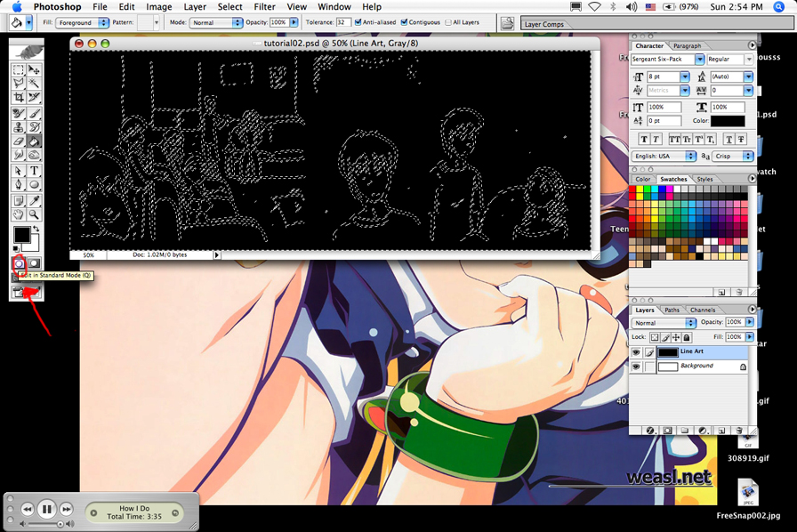The width and height of the screenshot is (797, 532).
Task: Select the Eraser tool
Action: click(x=19, y=141)
